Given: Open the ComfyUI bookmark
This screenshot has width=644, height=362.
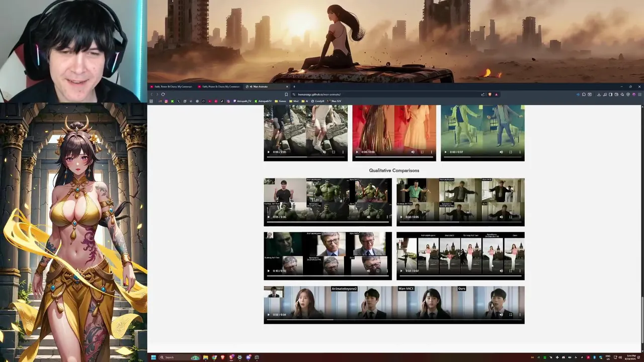Looking at the screenshot, I should 317,101.
